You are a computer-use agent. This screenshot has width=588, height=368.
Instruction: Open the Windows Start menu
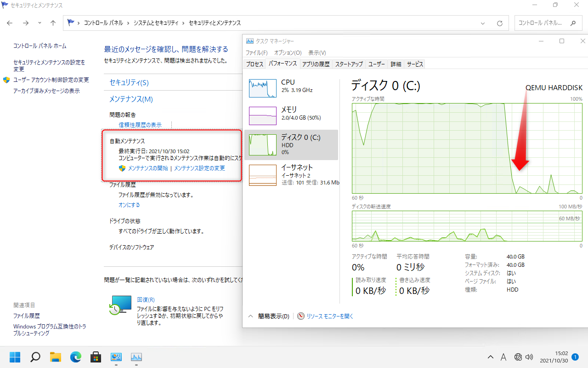click(x=15, y=357)
